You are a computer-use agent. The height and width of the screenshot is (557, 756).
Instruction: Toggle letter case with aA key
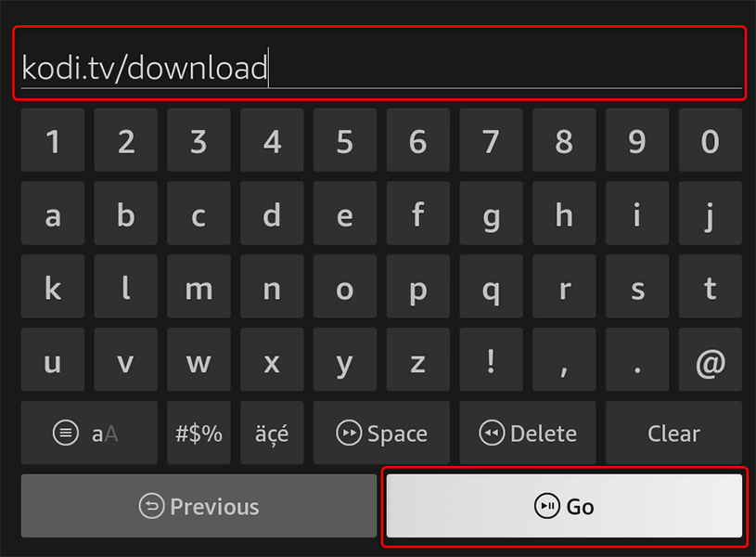click(90, 434)
